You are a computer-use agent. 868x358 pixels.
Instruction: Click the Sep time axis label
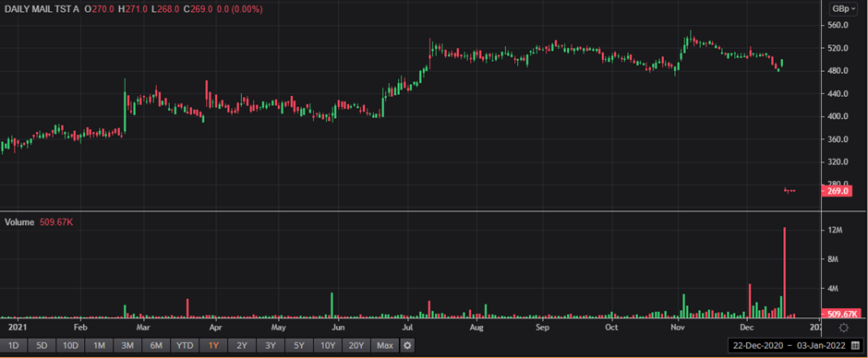point(542,327)
